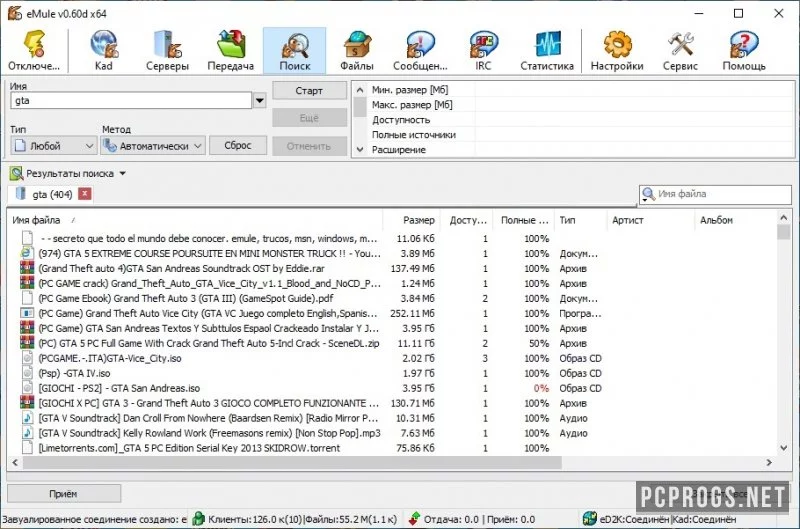Screen dimensions: 800x529
Task: Click the browser icon of GTA 5 EXTREME COURSE row
Action: click(27, 254)
